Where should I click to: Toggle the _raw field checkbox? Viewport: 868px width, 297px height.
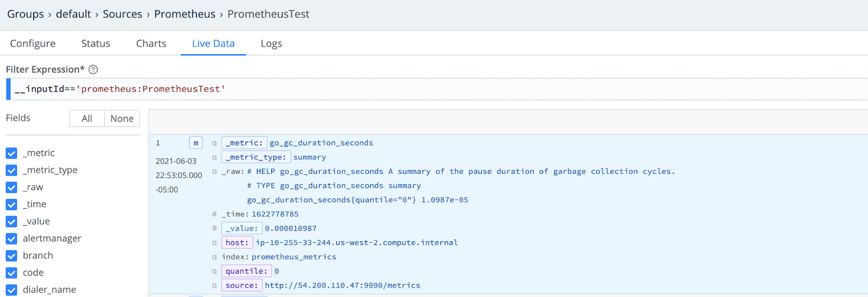(11, 188)
